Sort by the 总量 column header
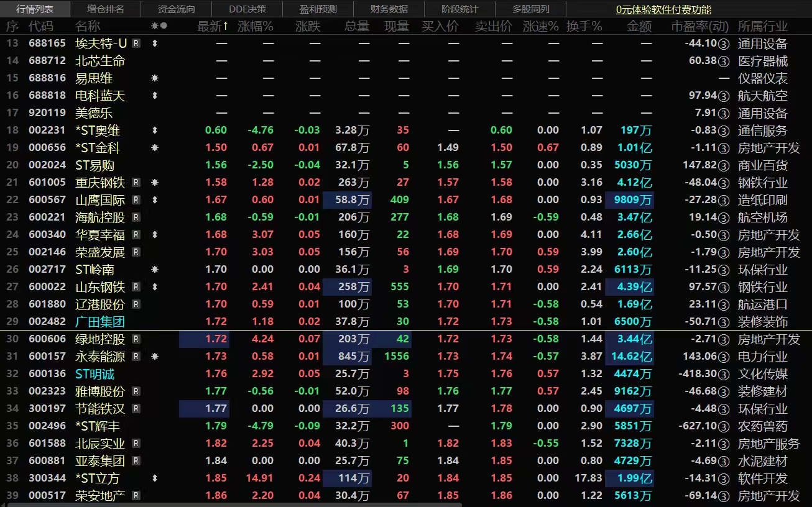This screenshot has height=507, width=812. (x=357, y=26)
